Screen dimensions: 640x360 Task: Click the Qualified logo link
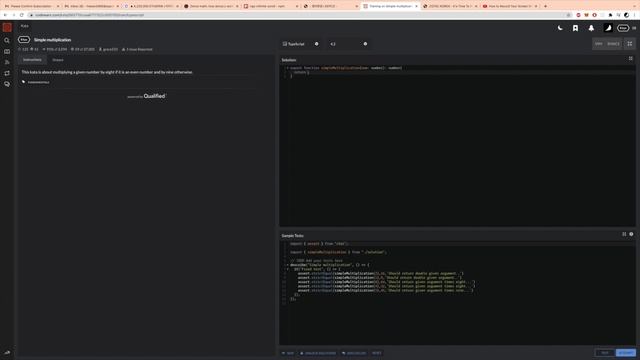[154, 96]
